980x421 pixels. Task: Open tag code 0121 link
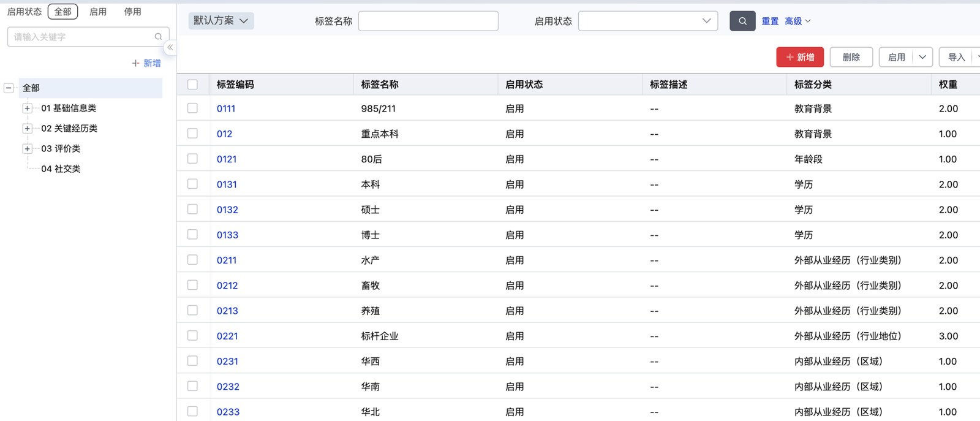click(227, 159)
